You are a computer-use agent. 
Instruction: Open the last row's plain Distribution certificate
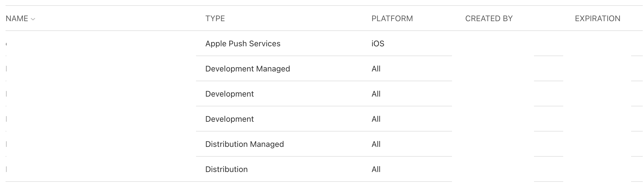(226, 169)
